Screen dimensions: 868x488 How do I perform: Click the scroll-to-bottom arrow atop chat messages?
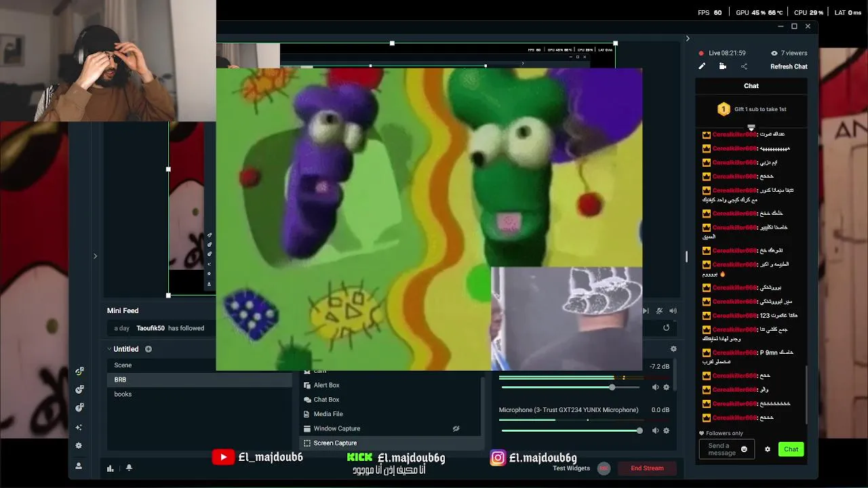coord(751,127)
